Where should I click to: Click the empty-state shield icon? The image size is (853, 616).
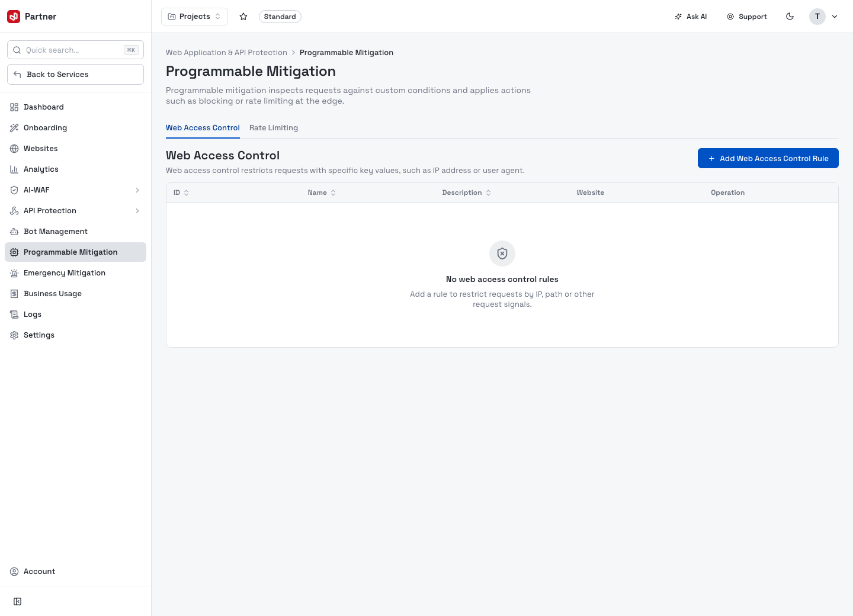pyautogui.click(x=502, y=254)
